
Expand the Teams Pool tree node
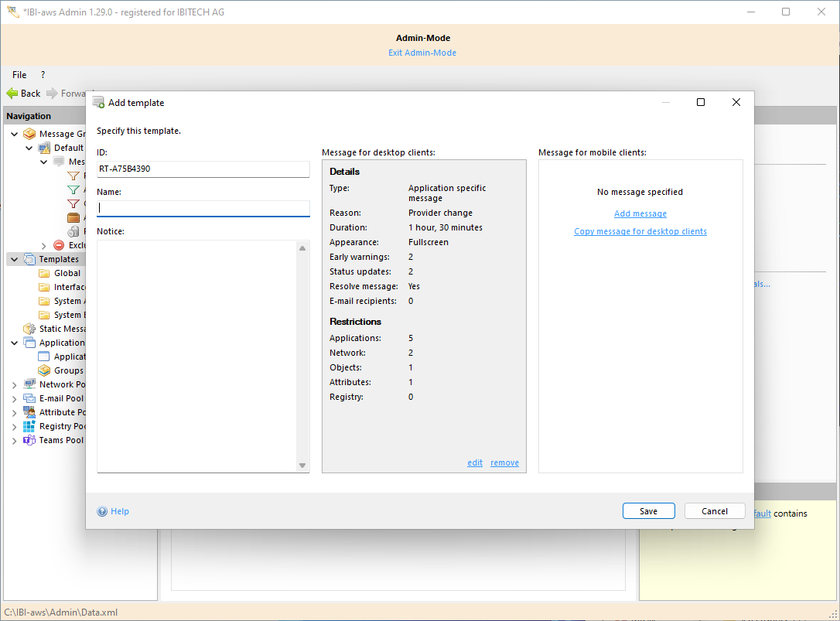[14, 440]
